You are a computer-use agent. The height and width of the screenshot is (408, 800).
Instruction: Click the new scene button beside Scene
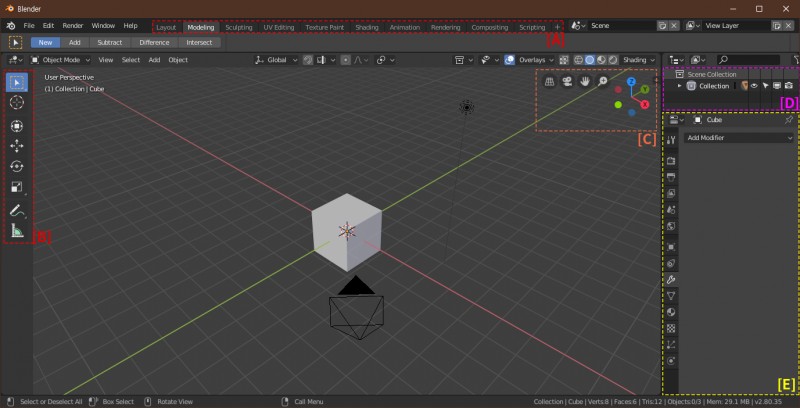tap(662, 26)
